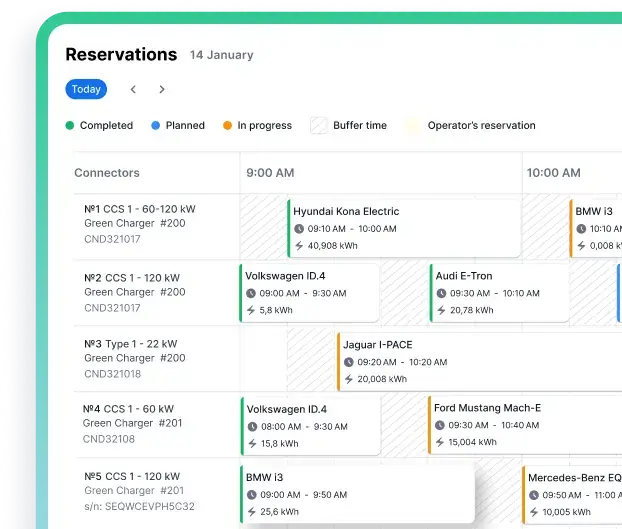Image resolution: width=622 pixels, height=529 pixels.
Task: Click lightning icon beside 40,908 kWh
Action: pos(299,246)
